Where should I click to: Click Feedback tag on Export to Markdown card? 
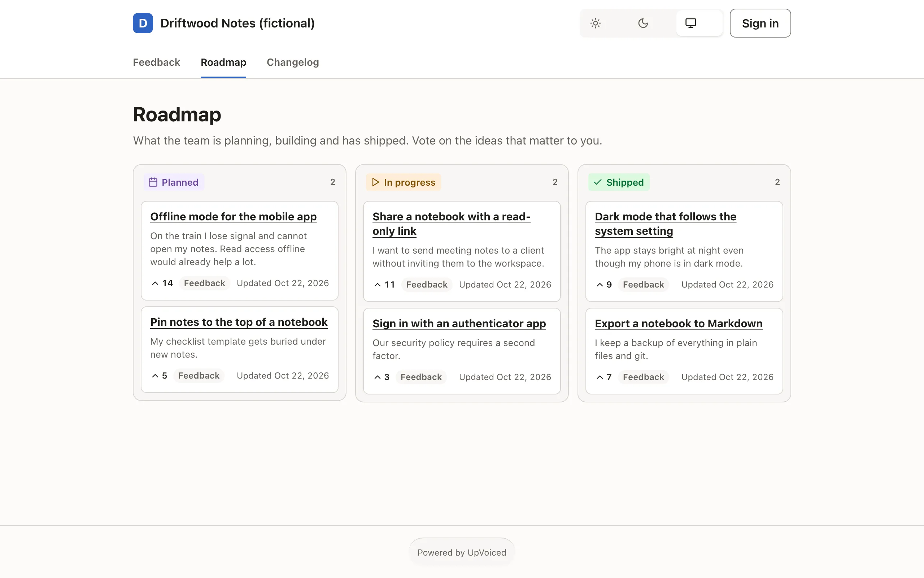point(643,377)
